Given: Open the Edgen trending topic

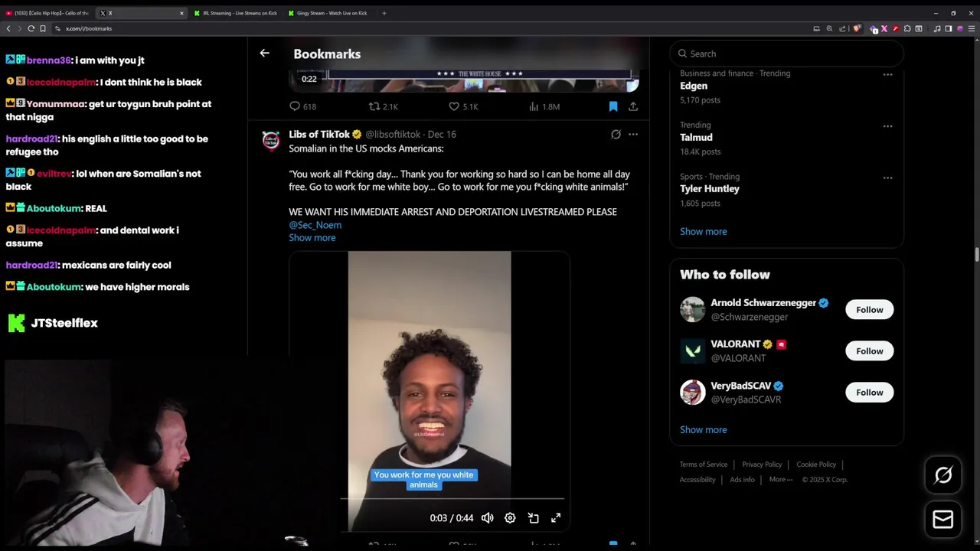Looking at the screenshot, I should [694, 86].
